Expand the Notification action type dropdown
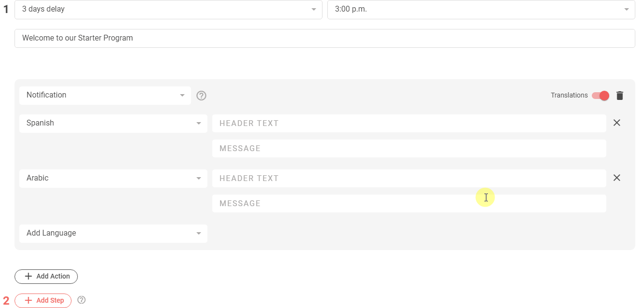644x308 pixels. [x=105, y=96]
